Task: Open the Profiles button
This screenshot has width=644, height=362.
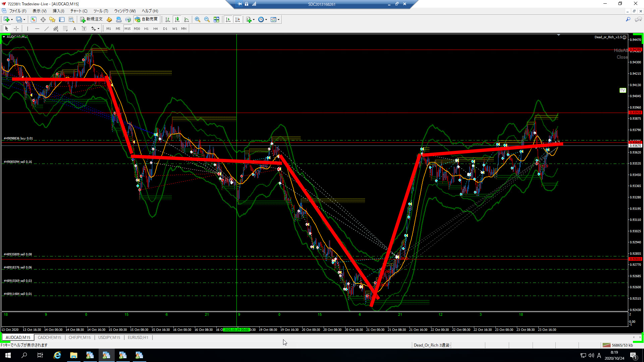Action: (x=19, y=19)
